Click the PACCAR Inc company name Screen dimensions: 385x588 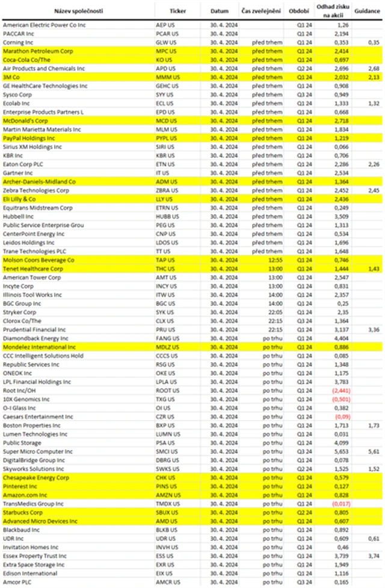pos(19,34)
